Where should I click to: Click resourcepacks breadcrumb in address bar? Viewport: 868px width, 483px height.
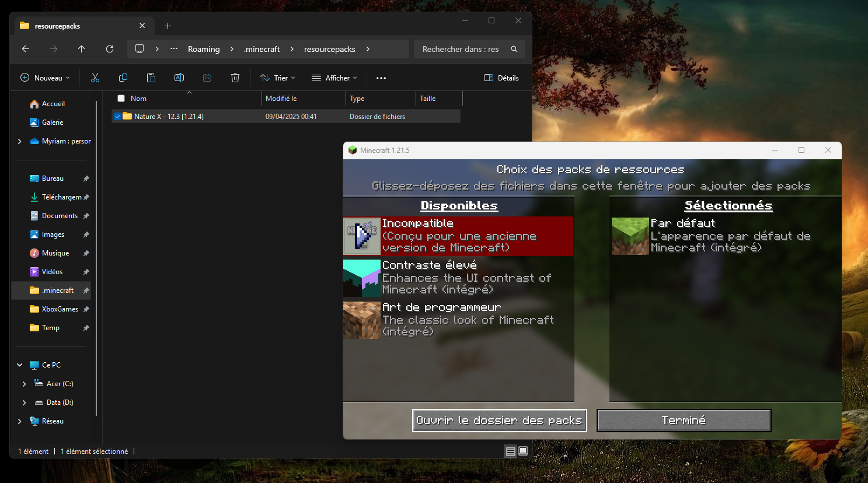330,49
